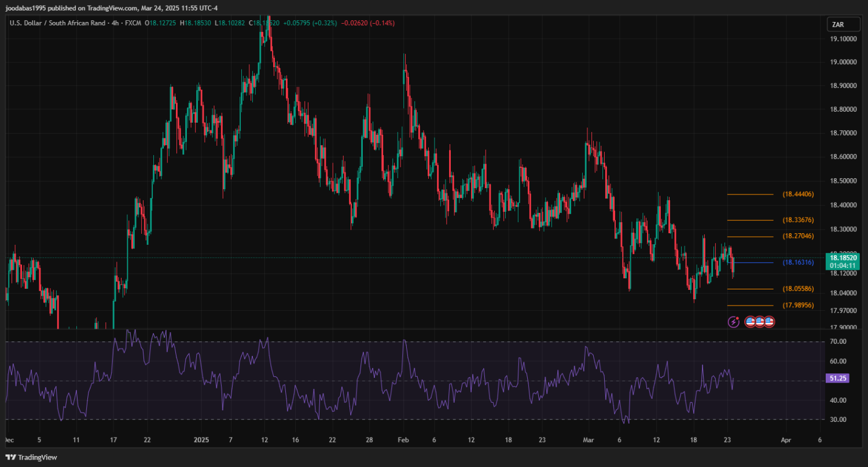Click the FXCM source label in legend

(x=133, y=23)
